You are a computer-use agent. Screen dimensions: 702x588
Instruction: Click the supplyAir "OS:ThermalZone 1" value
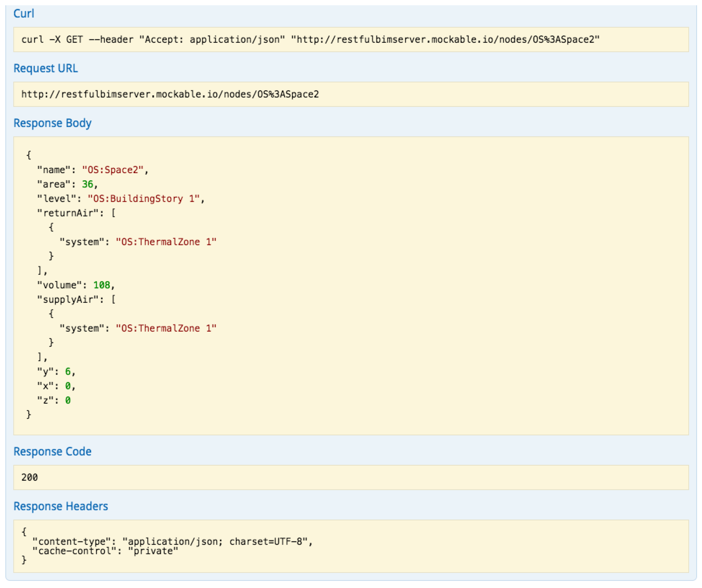pos(166,328)
